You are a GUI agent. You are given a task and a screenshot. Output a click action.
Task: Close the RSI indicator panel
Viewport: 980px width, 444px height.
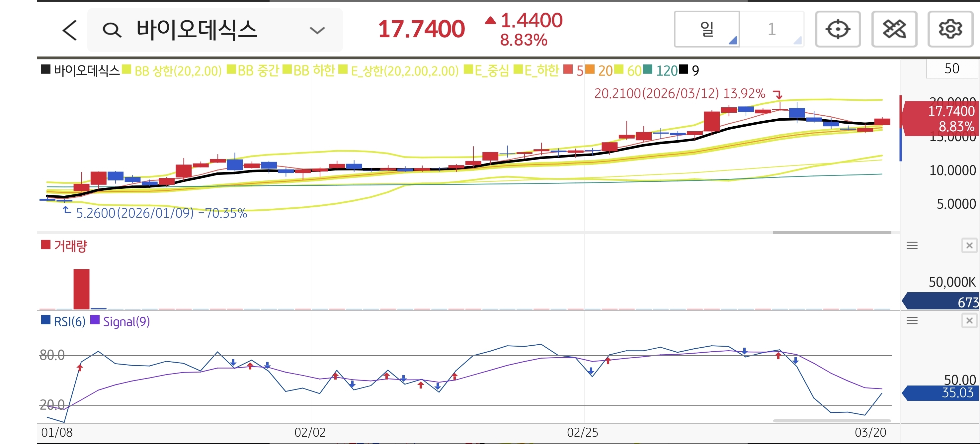[969, 321]
